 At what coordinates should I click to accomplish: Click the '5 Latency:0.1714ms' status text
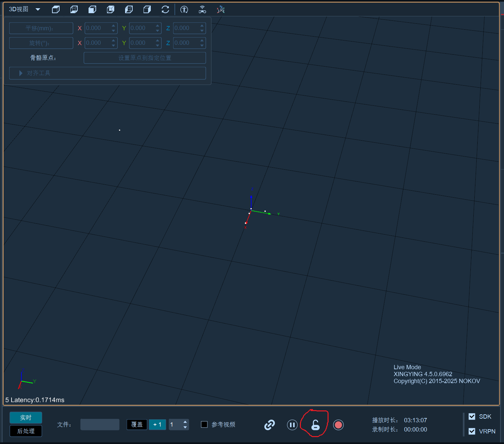click(x=35, y=400)
